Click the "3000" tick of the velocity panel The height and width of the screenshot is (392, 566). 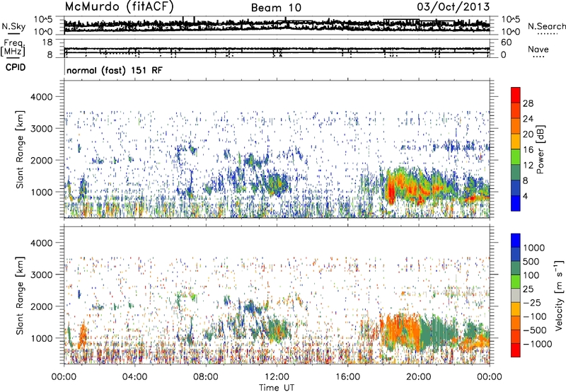coord(42,275)
